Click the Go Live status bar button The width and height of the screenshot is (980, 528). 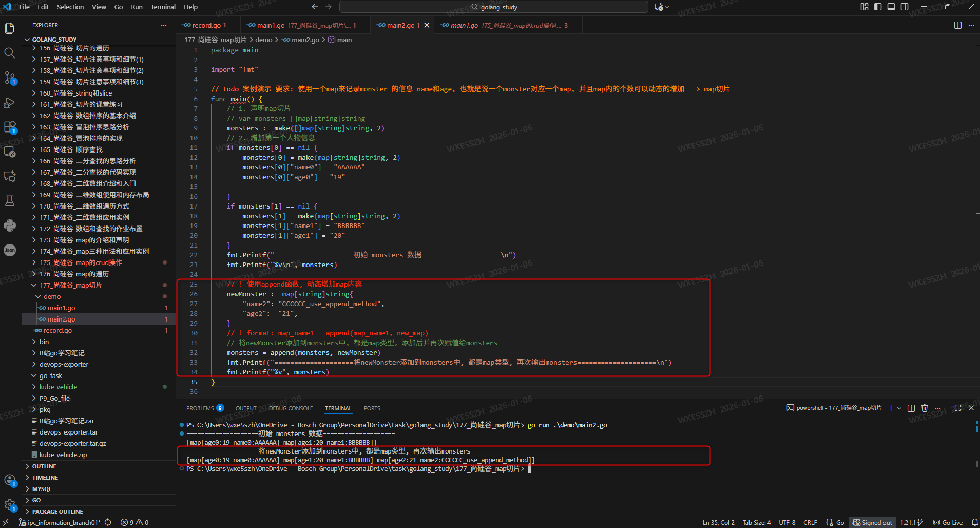[948, 522]
